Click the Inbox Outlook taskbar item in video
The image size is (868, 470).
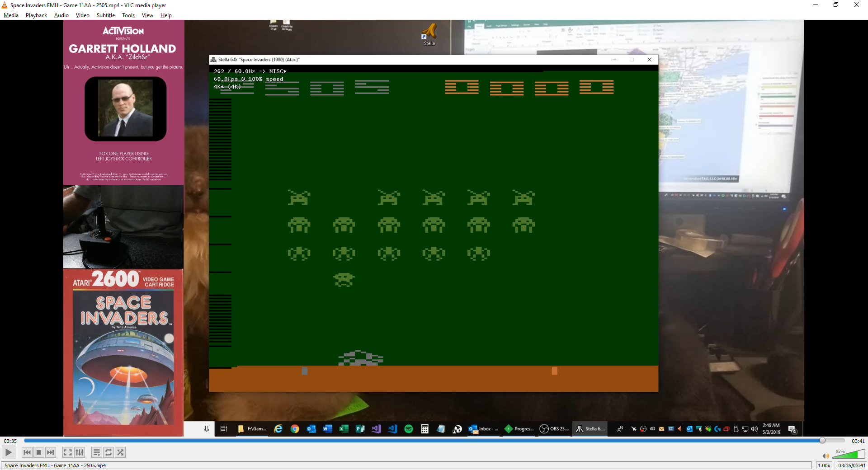point(483,429)
